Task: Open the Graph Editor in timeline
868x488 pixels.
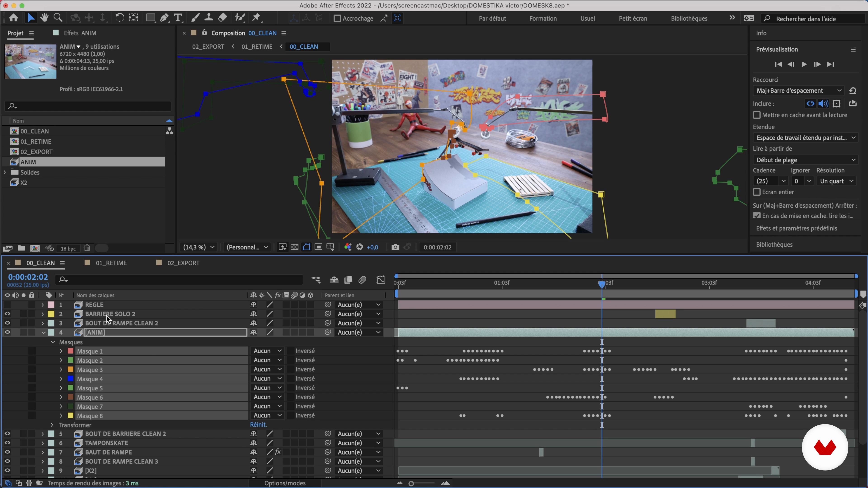Action: point(381,280)
